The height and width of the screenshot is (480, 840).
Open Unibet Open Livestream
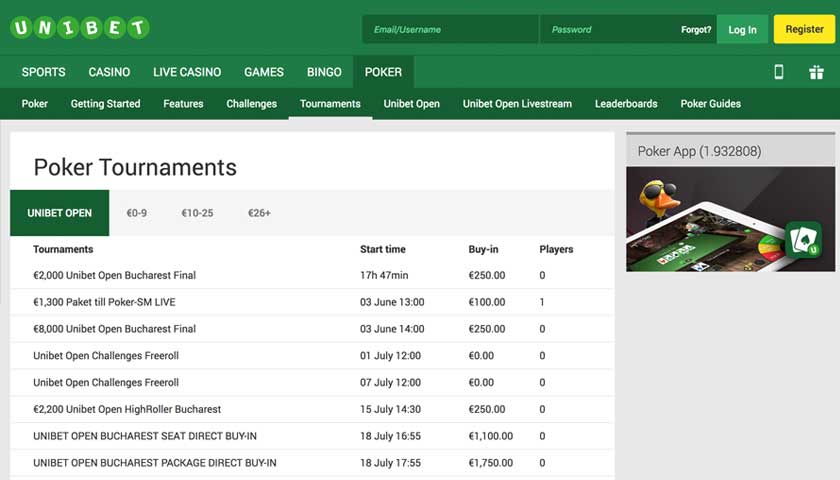click(517, 103)
